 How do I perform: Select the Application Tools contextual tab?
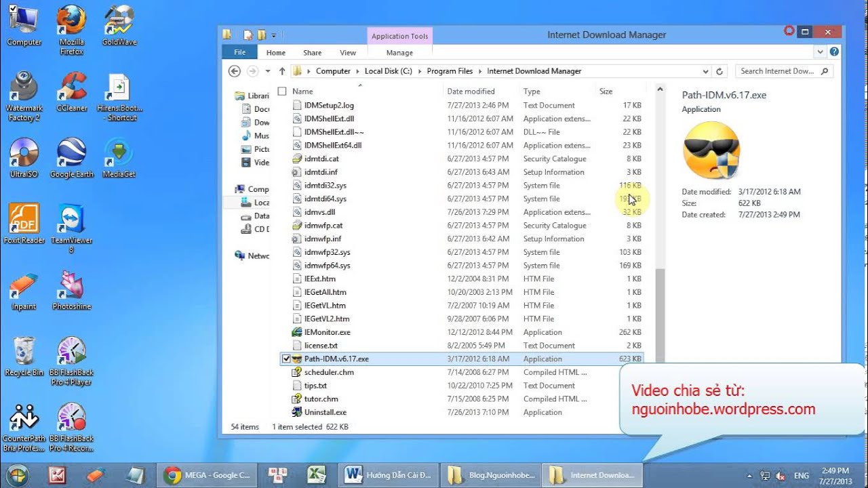click(400, 36)
